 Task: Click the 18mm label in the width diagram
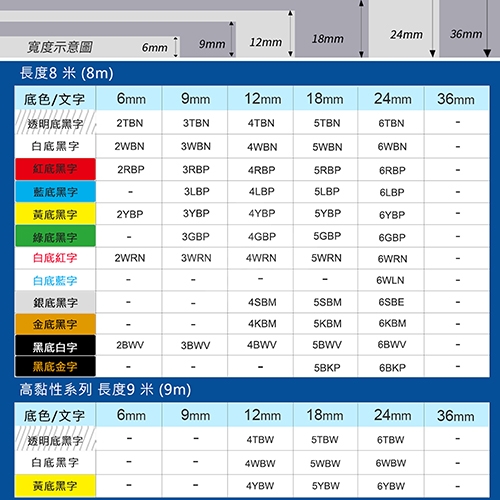(x=328, y=39)
